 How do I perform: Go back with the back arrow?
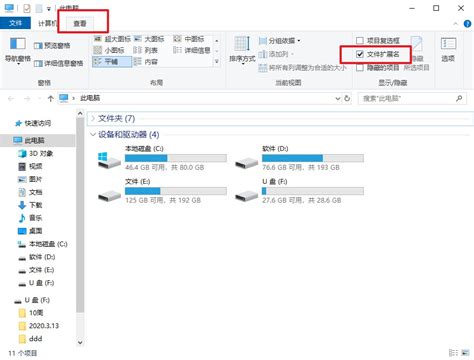click(11, 99)
